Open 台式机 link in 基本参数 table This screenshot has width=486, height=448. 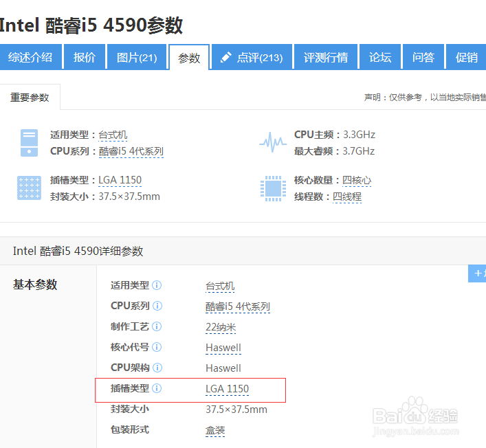point(220,286)
